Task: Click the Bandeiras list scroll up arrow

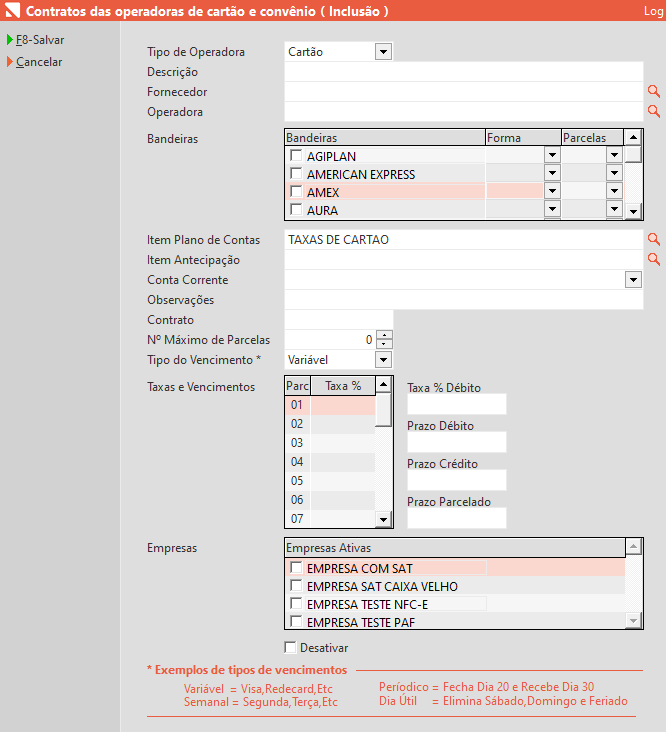Action: coord(633,137)
